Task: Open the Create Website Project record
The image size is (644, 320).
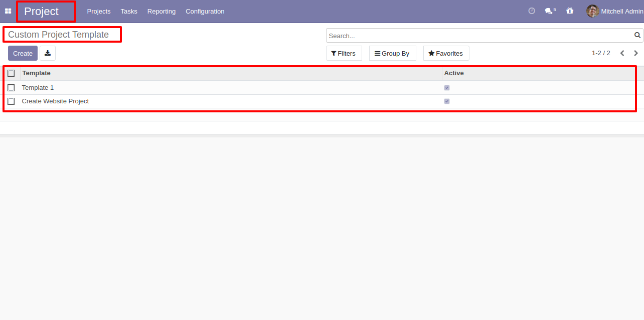Action: (x=55, y=101)
